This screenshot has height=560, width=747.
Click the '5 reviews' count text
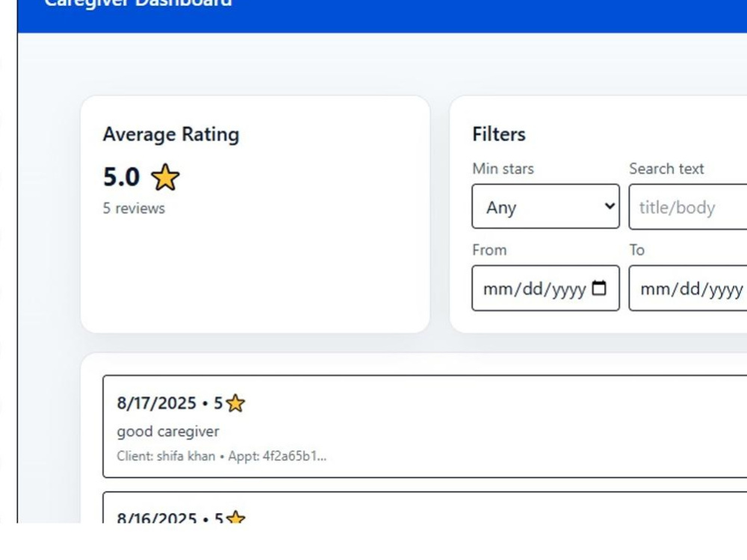[x=134, y=208]
